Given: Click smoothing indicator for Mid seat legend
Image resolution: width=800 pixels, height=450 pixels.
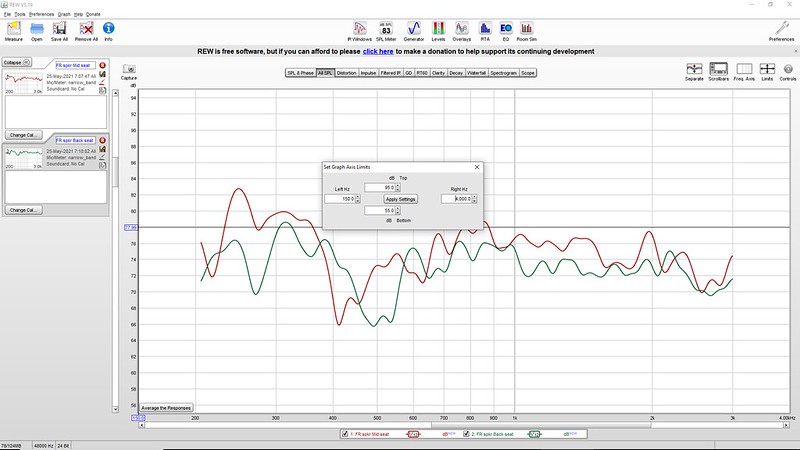Looking at the screenshot, I should (413, 434).
